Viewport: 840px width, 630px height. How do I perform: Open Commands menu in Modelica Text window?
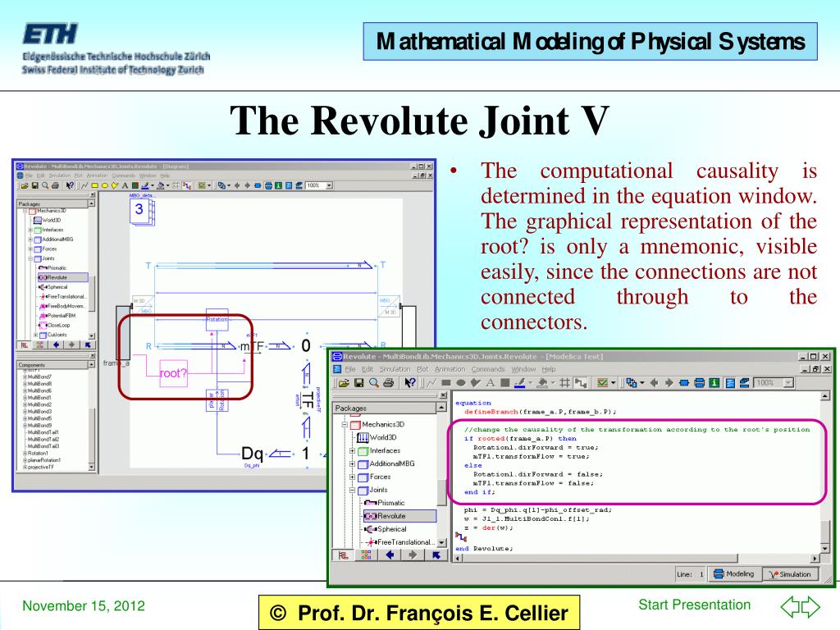[x=488, y=369]
